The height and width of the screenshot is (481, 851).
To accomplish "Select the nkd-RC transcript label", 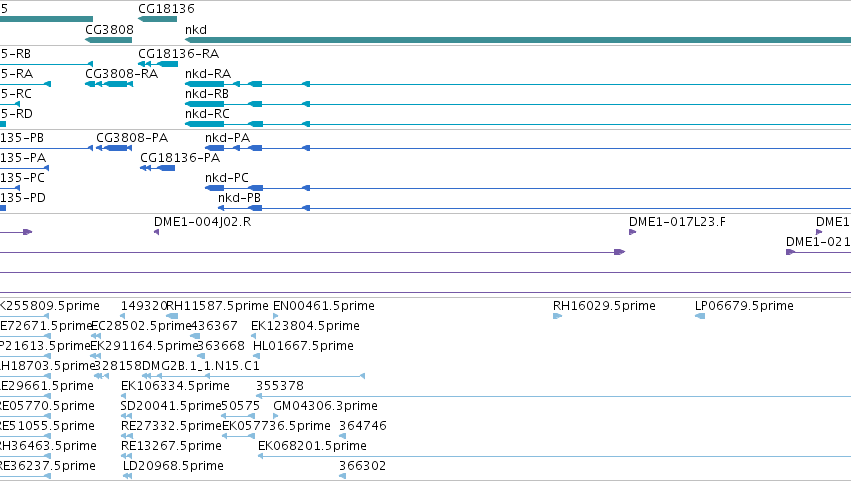I will 207,114.
